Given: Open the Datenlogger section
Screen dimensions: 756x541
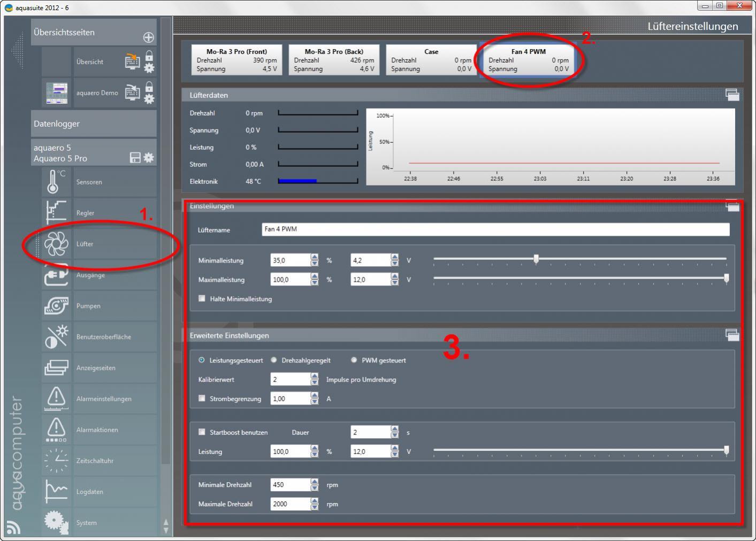Looking at the screenshot, I should pyautogui.click(x=94, y=123).
